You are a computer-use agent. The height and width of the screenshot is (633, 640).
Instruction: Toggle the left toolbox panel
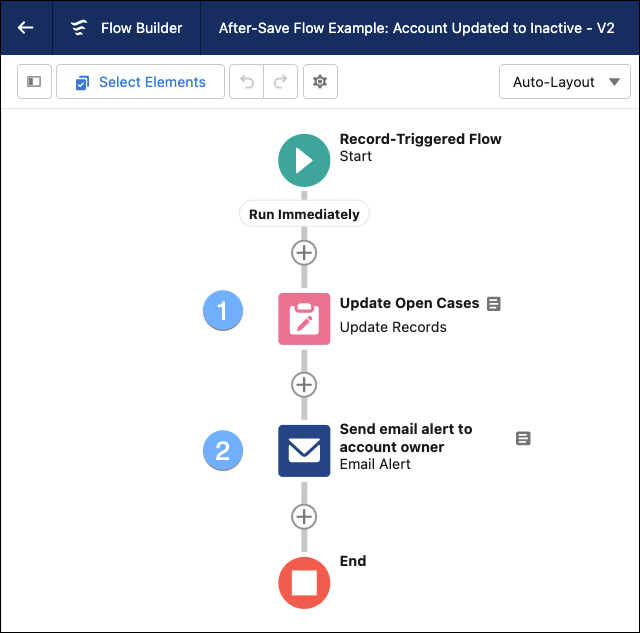tap(34, 82)
